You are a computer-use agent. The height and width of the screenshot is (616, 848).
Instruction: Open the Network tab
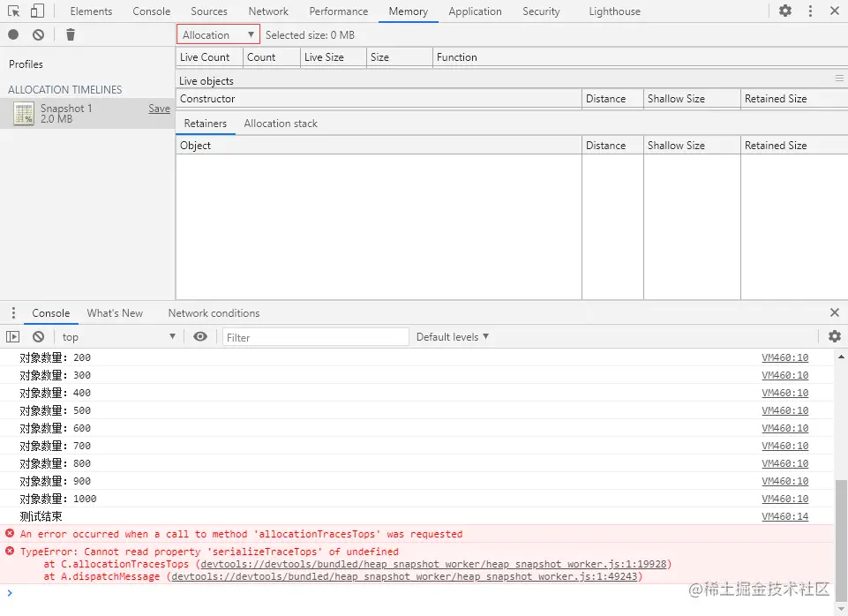coord(268,11)
